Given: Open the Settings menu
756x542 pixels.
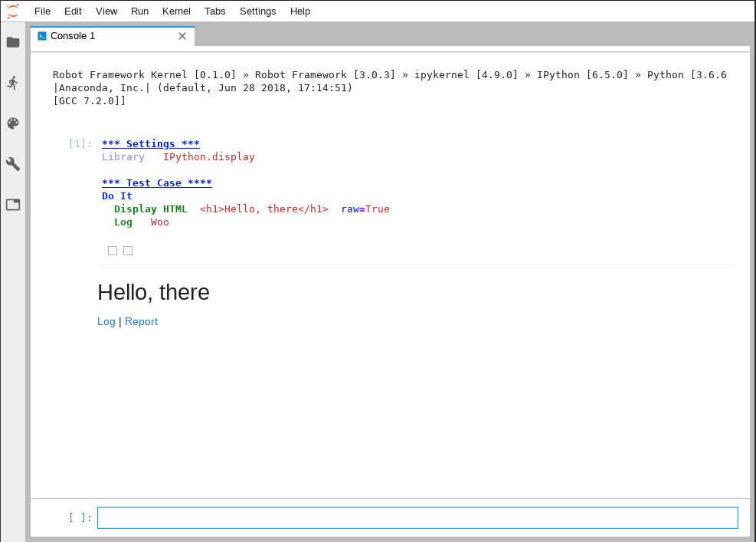Looking at the screenshot, I should coord(257,11).
